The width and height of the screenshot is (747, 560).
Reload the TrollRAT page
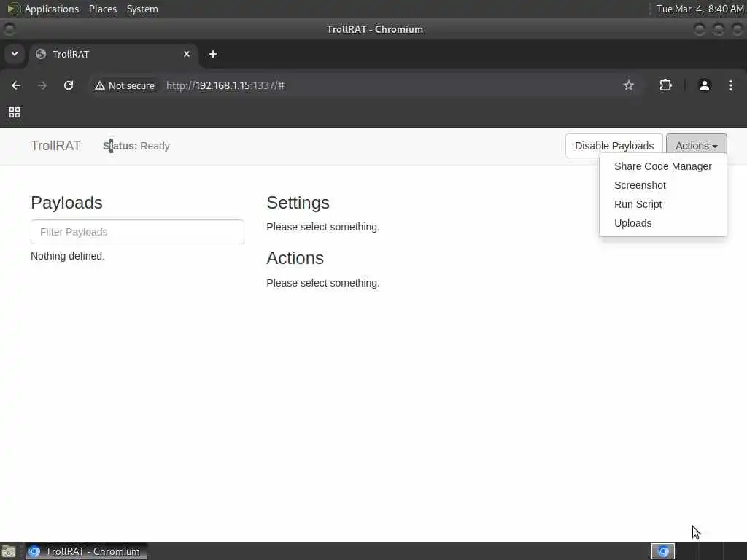69,85
